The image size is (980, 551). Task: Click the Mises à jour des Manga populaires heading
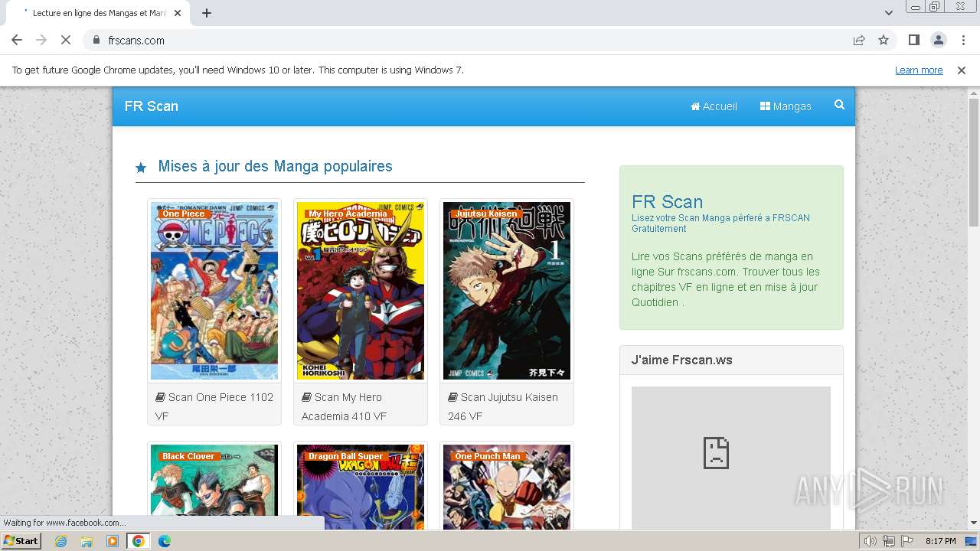(275, 166)
